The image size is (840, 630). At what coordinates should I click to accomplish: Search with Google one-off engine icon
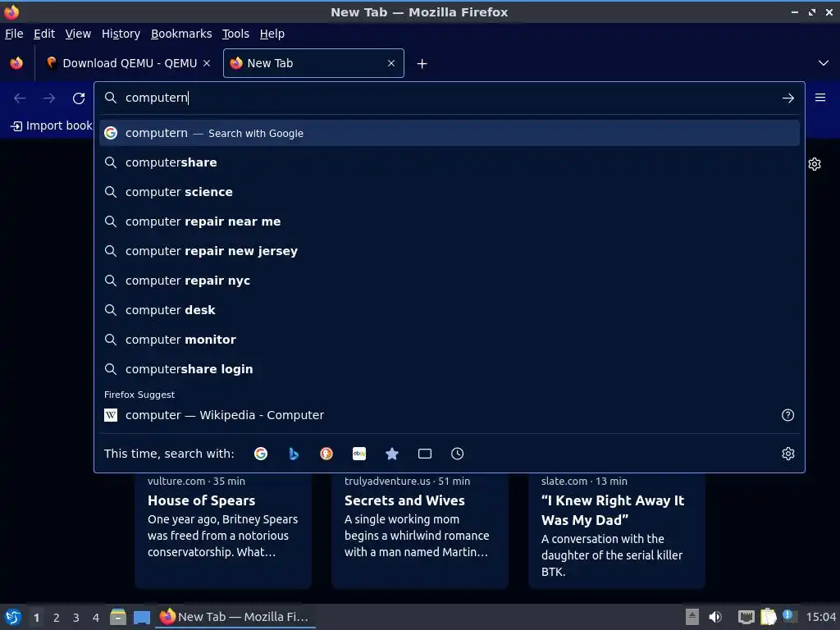pos(261,454)
